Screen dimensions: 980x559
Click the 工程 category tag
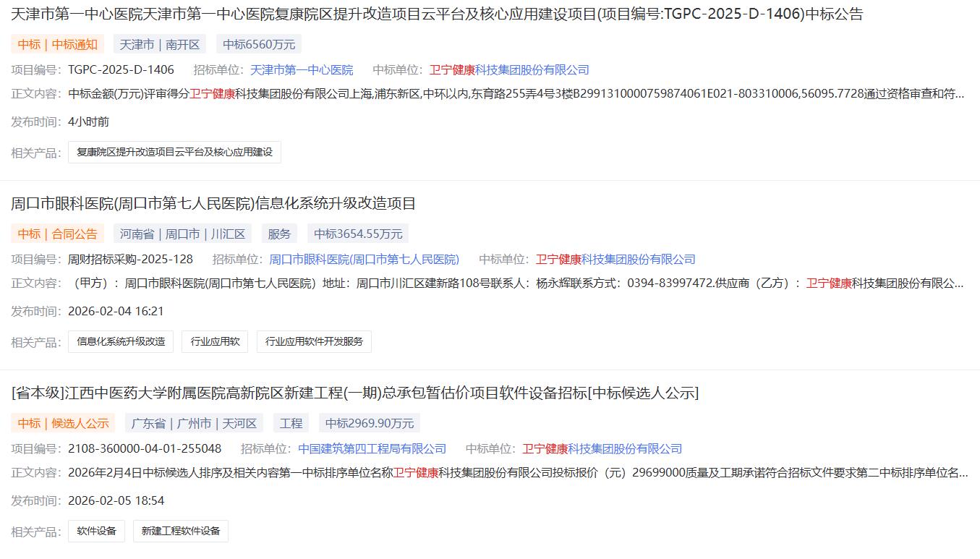coord(291,423)
